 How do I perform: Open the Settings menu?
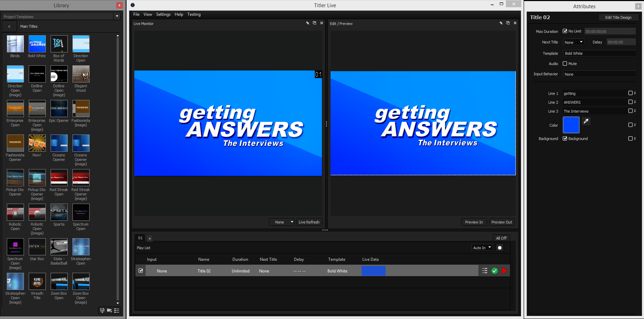tap(163, 14)
